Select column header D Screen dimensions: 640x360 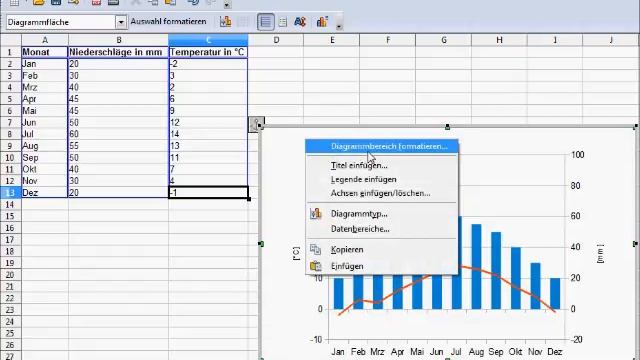pyautogui.click(x=276, y=40)
